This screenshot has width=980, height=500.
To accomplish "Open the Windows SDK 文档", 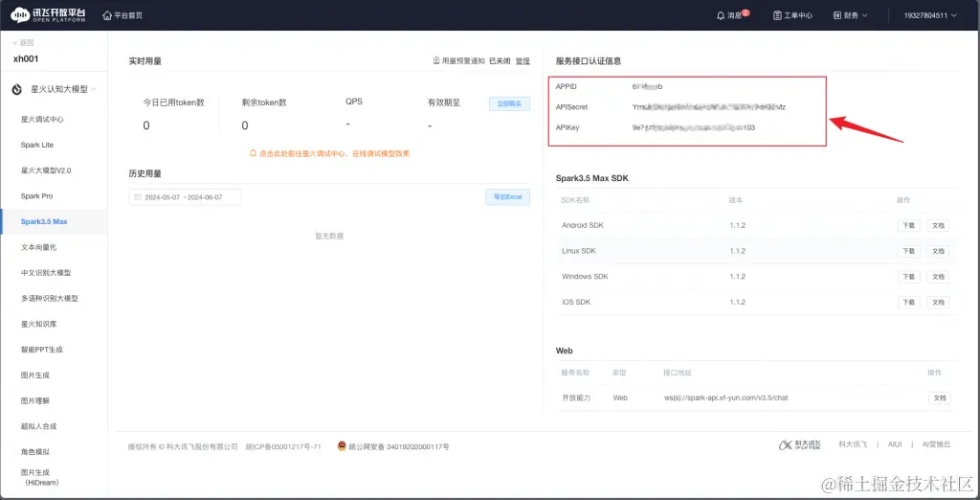I will click(938, 277).
